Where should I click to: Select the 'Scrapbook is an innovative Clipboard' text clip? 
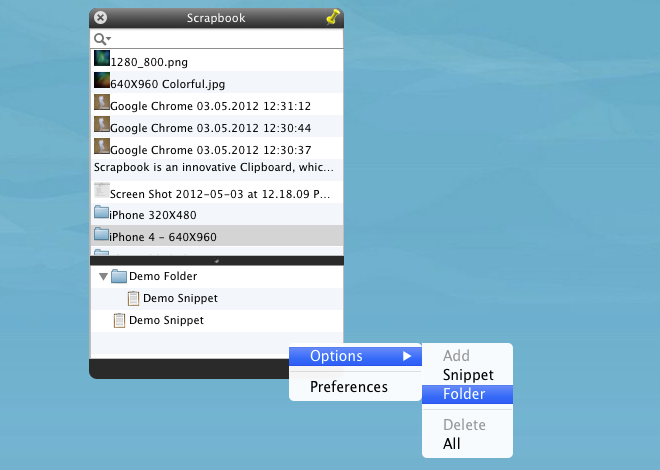[214, 167]
